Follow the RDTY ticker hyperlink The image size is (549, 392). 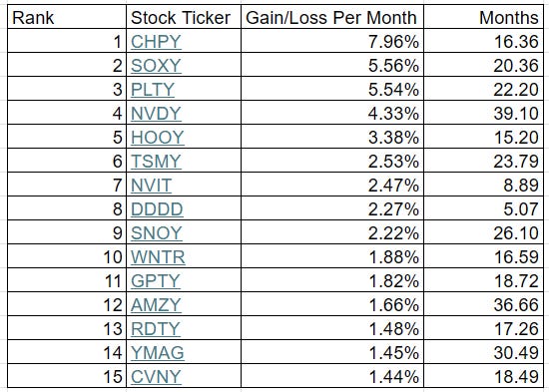[x=156, y=328]
